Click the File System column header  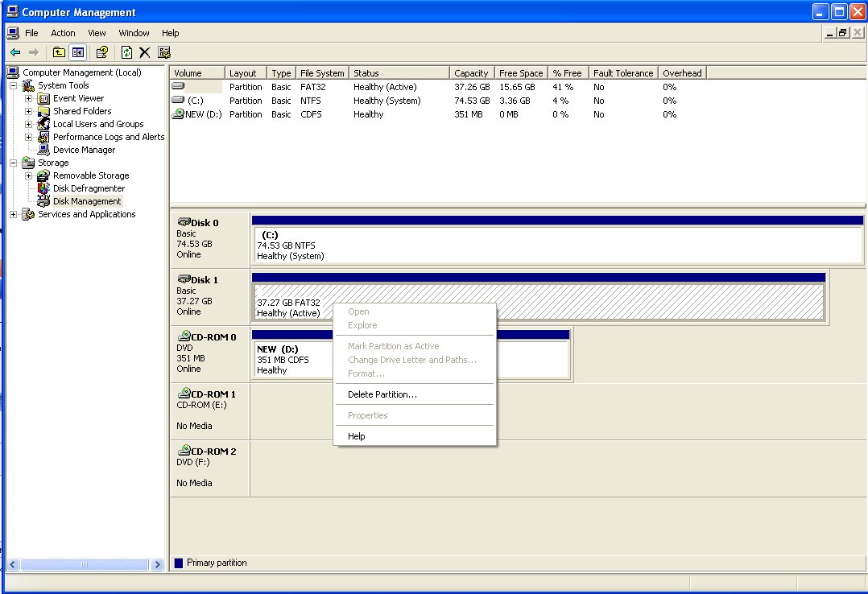click(x=321, y=72)
